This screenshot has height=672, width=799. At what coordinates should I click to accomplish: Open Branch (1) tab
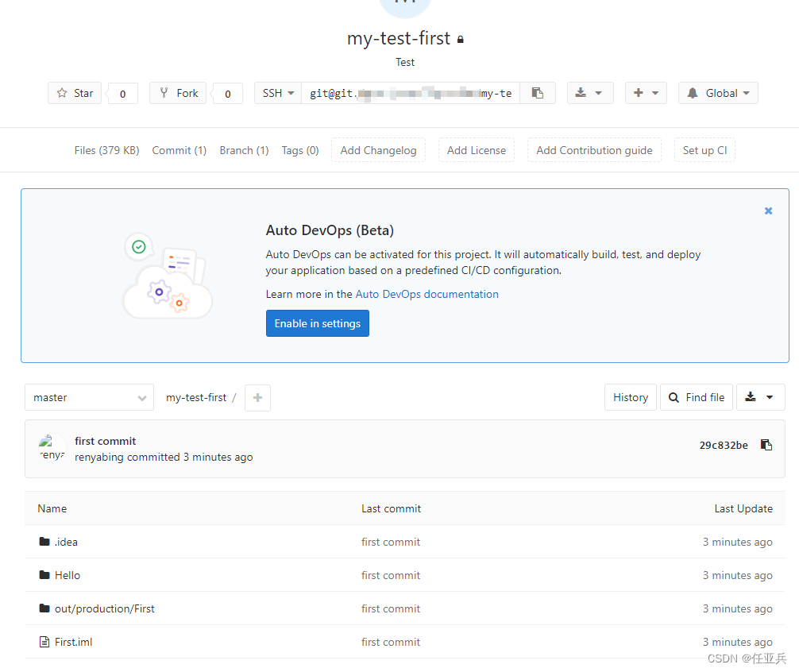pyautogui.click(x=244, y=150)
